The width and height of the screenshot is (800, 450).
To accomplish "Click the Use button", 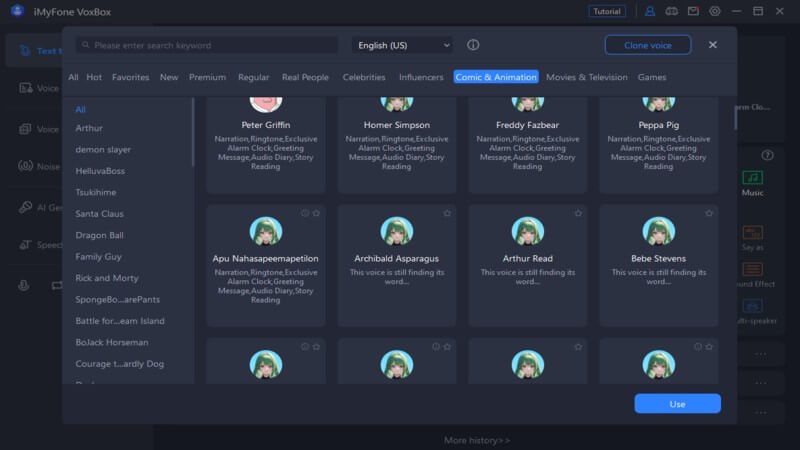I will click(x=678, y=404).
